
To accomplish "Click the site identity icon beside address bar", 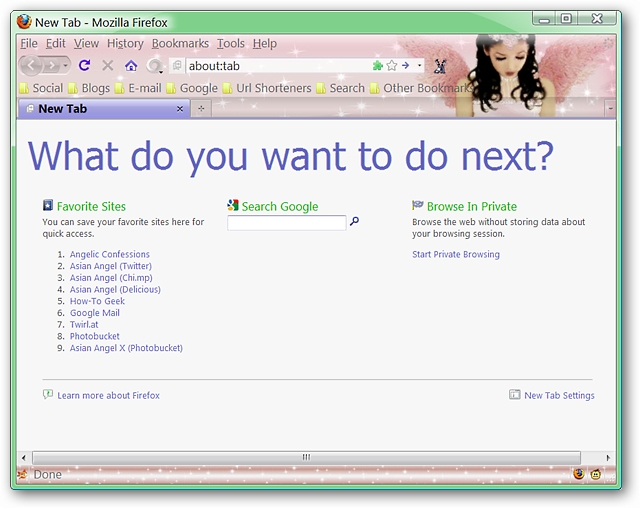I will (177, 65).
